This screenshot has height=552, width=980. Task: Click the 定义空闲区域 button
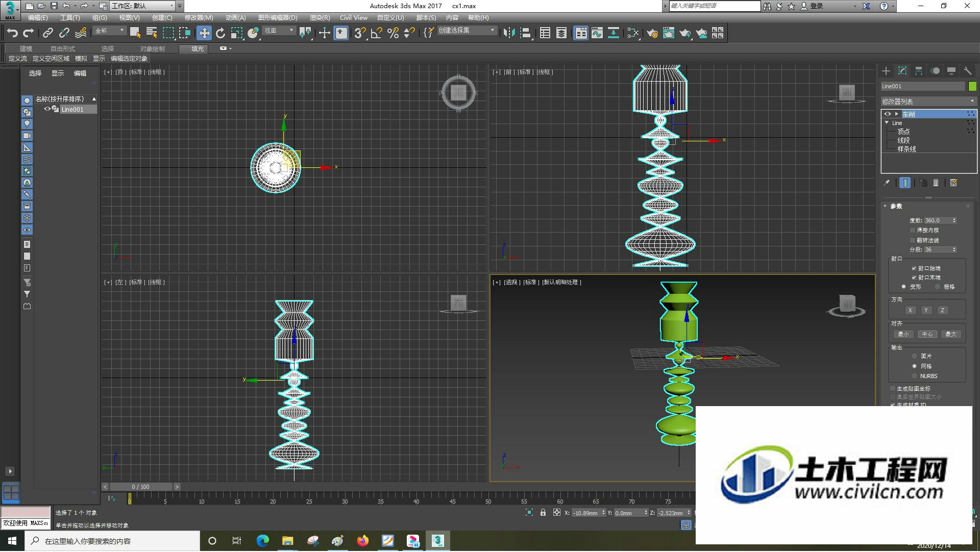tap(51, 59)
